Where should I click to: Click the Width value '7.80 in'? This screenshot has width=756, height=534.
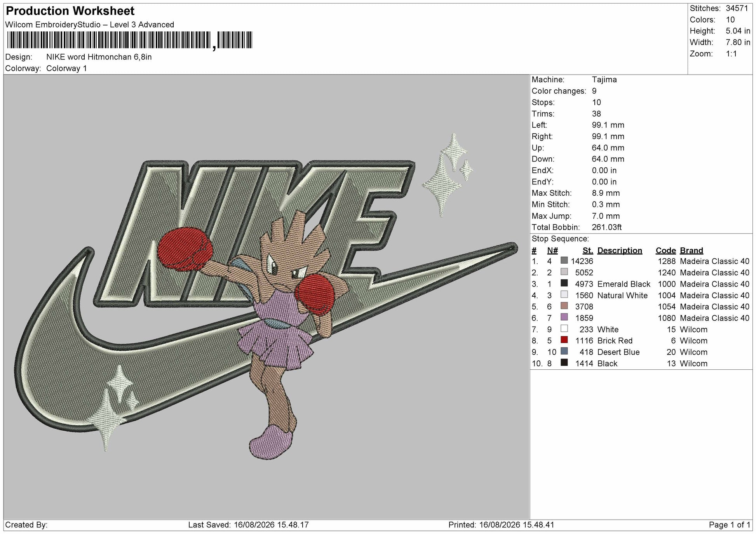click(738, 42)
